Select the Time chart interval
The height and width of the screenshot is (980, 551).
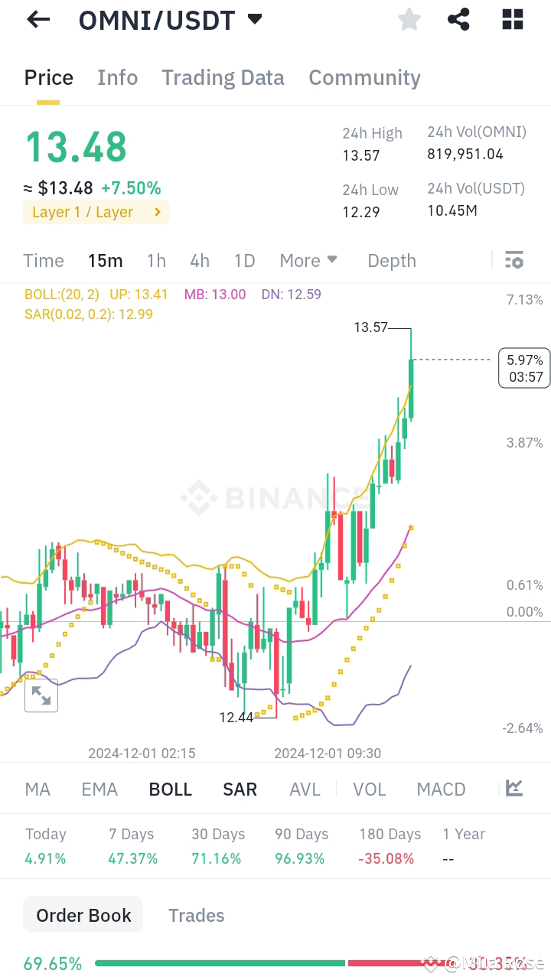point(44,261)
